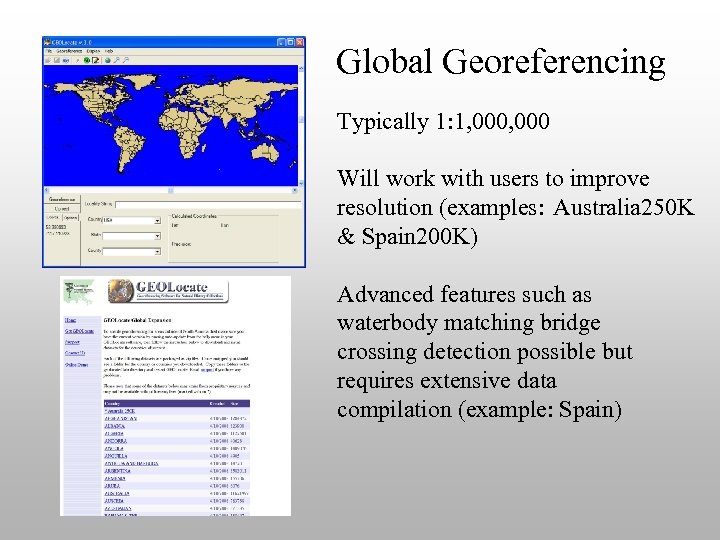Screen dimensions: 720x540
Task: Click the Antigua and Barbuda link
Action: [131, 463]
